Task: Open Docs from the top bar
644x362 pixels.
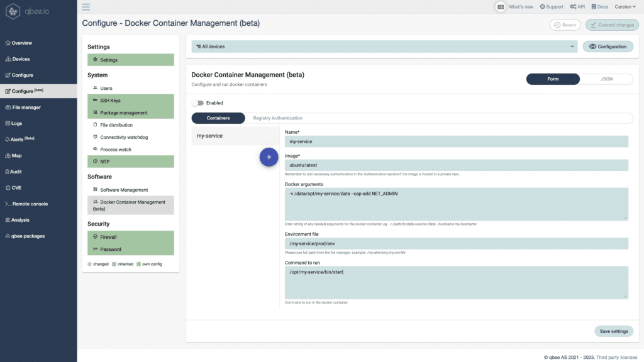Action: tap(599, 7)
